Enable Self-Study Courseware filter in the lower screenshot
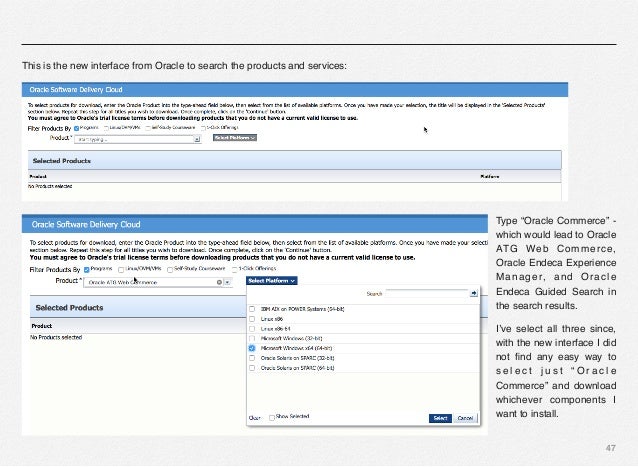The width and height of the screenshot is (638, 467). click(170, 270)
